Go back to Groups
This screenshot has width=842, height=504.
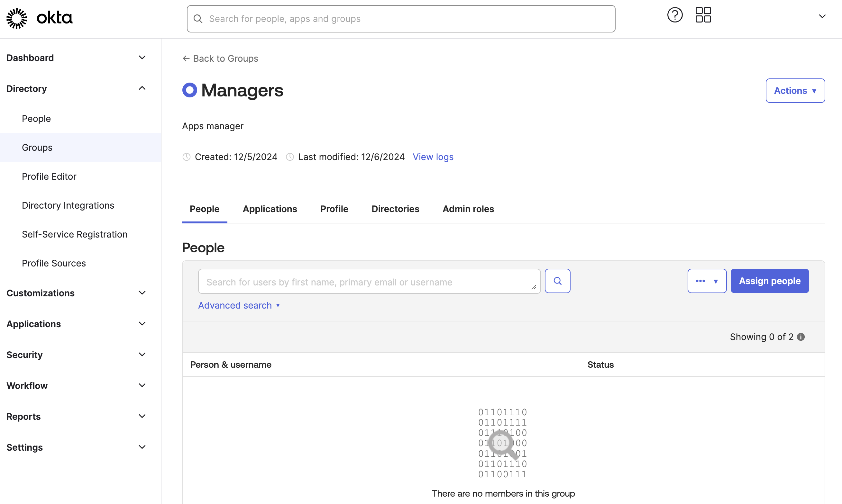[x=220, y=58]
